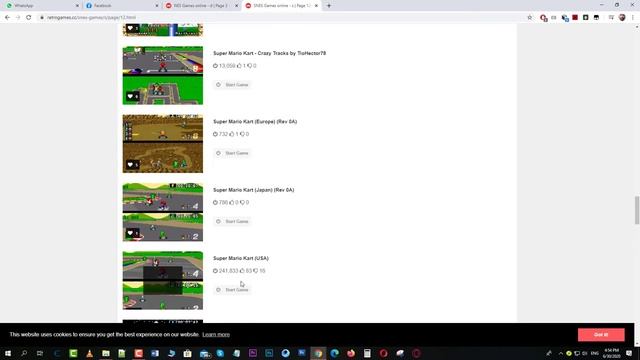This screenshot has height=360, width=640.
Task: Click thumbs-up icon for Crazy Tracks
Action: coord(239,66)
